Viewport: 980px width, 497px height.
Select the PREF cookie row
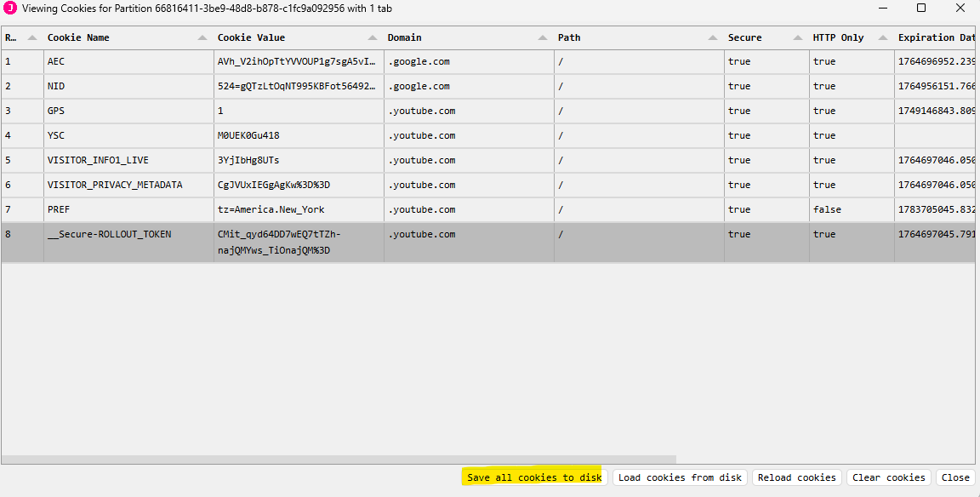[x=128, y=209]
